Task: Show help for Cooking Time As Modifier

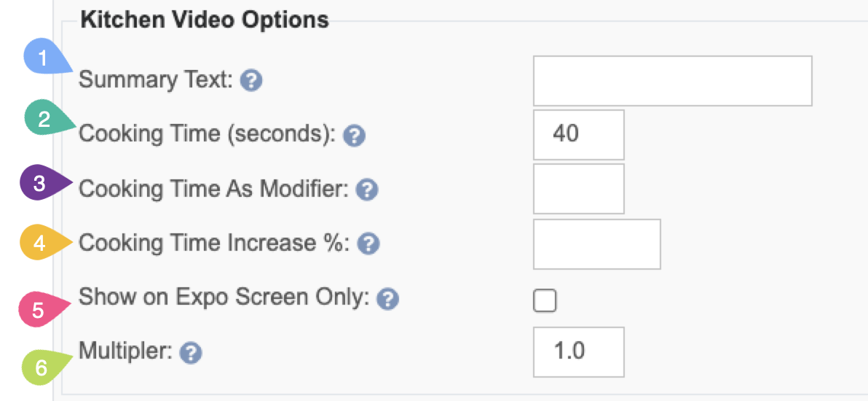Action: [x=367, y=191]
